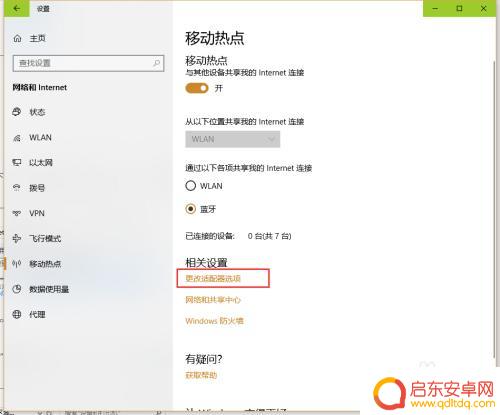Open the WLAN connection source dropdown

coord(233,139)
